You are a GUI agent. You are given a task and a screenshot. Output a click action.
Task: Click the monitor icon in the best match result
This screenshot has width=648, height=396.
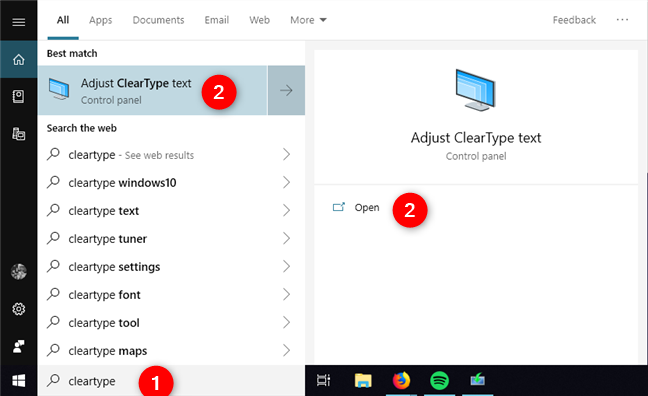tap(59, 89)
